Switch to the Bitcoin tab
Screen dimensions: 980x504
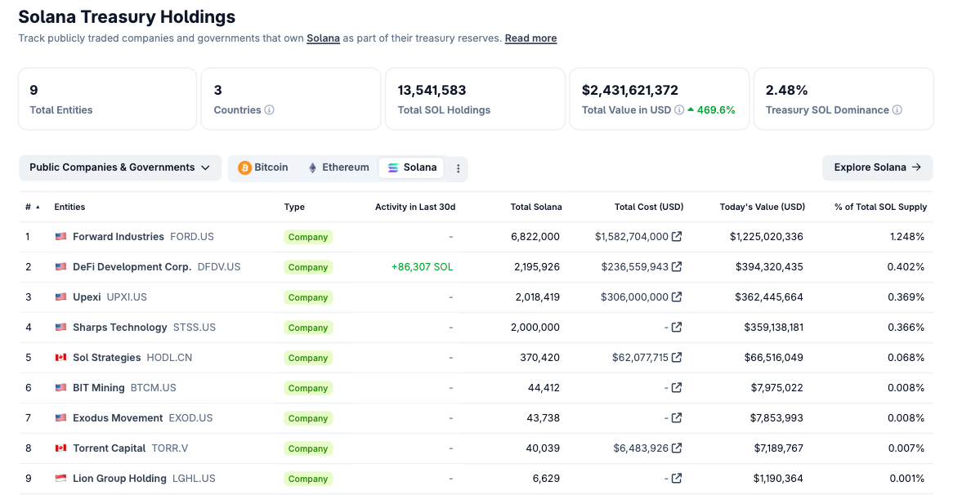pyautogui.click(x=263, y=167)
